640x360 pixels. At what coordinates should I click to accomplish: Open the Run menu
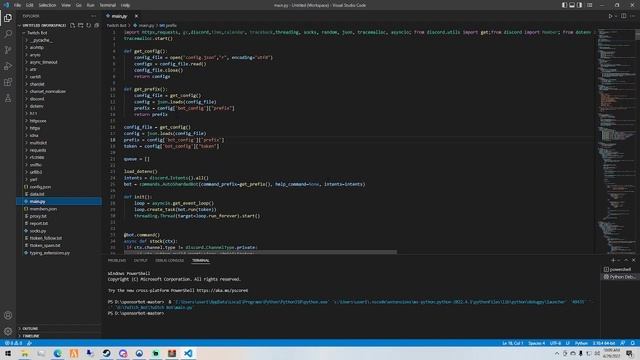point(91,5)
